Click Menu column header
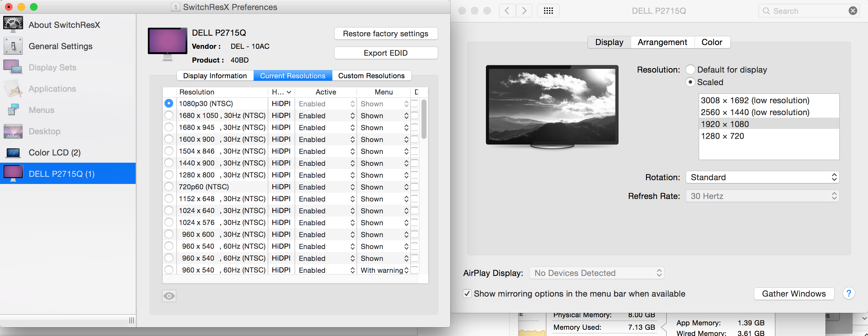This screenshot has height=336, width=868. pos(383,92)
